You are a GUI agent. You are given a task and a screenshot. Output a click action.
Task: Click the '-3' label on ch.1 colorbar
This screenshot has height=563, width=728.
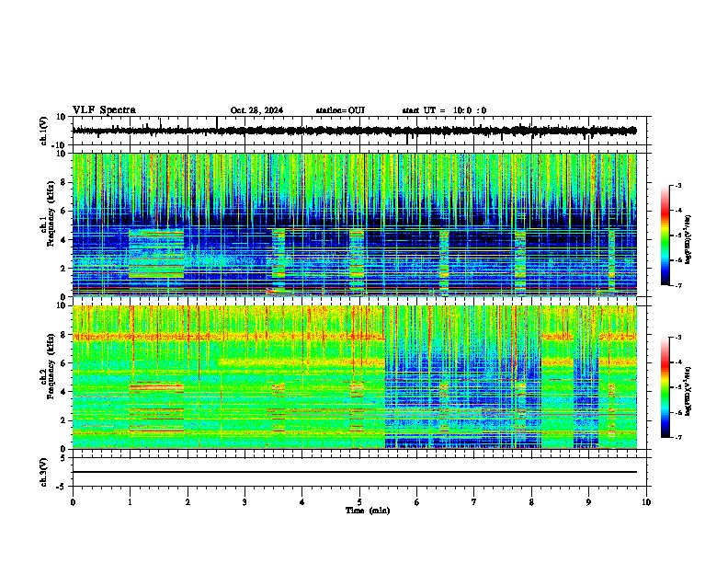click(x=677, y=186)
